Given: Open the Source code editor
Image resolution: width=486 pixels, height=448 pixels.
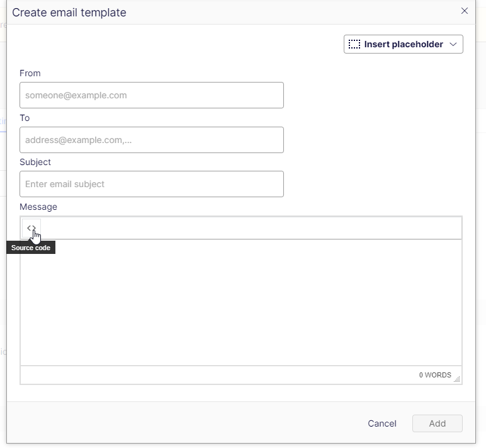Looking at the screenshot, I should point(31,228).
